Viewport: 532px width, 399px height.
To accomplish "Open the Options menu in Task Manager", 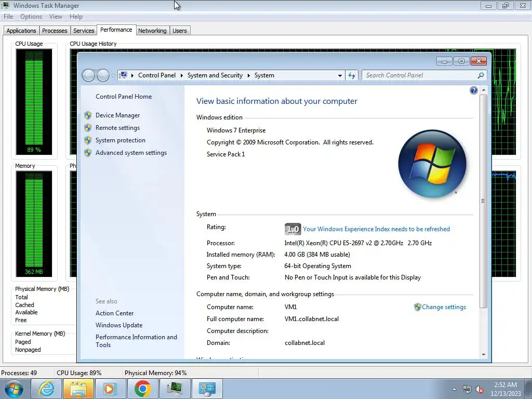I will point(31,17).
